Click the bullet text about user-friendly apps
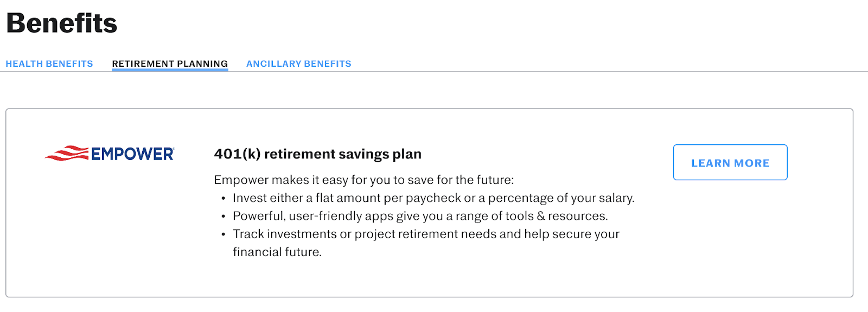868x312 pixels. click(420, 216)
